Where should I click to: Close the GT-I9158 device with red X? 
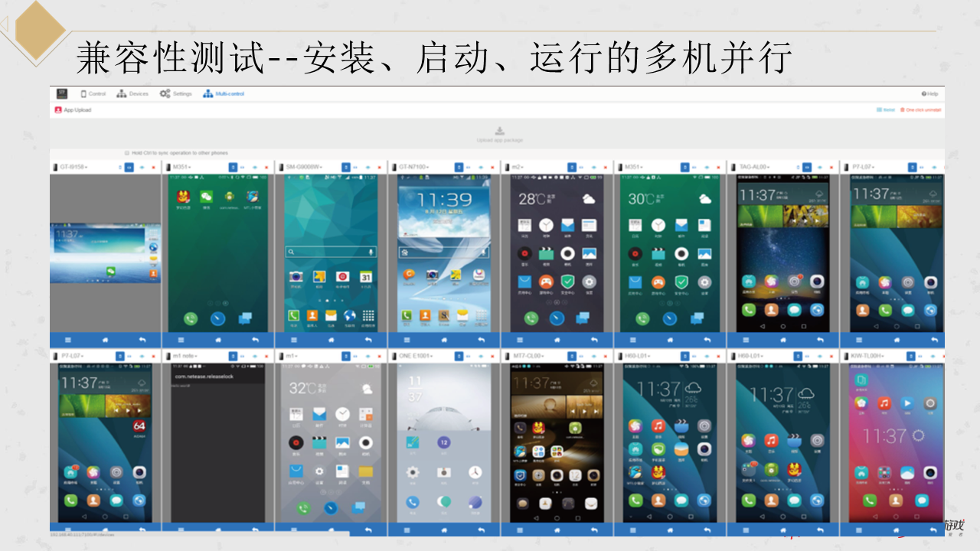coord(154,167)
